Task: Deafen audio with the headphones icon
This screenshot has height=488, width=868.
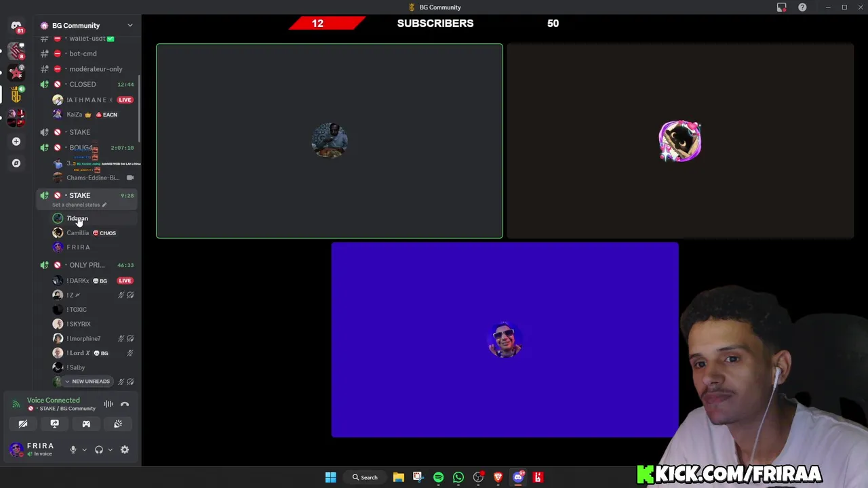Action: [99, 449]
